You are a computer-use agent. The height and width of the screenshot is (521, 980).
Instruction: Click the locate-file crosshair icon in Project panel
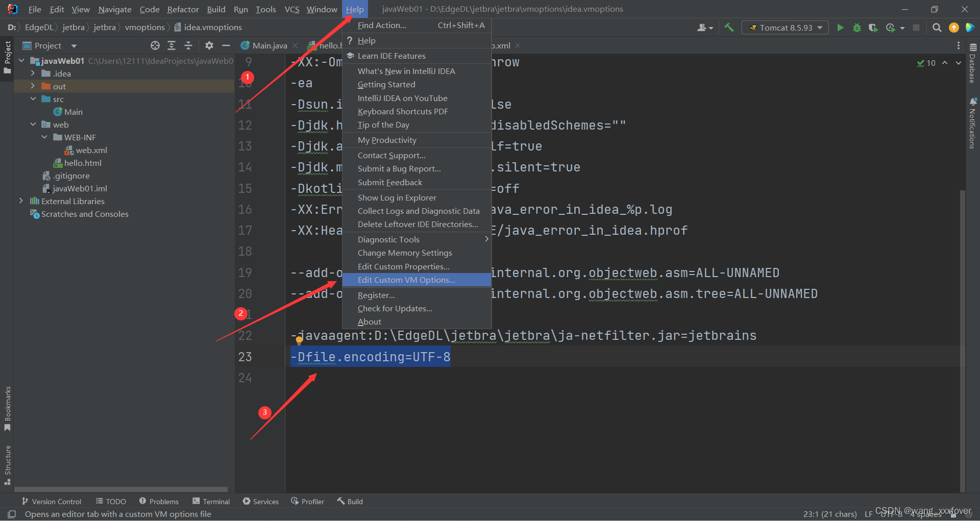155,45
